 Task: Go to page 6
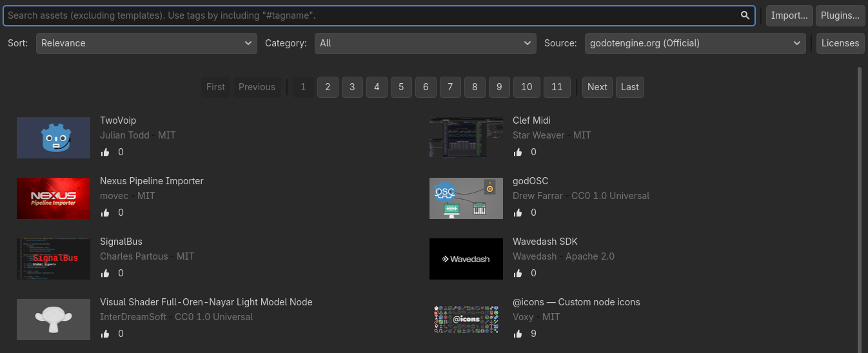(x=426, y=87)
